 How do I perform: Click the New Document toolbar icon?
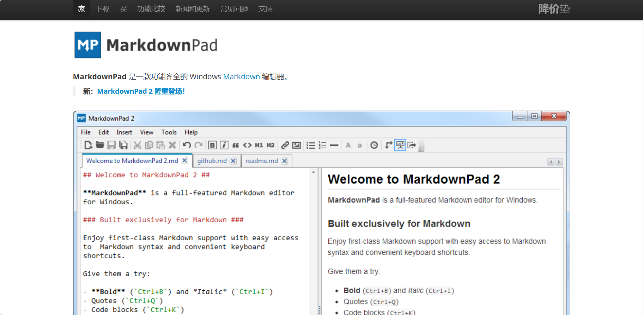pos(88,145)
